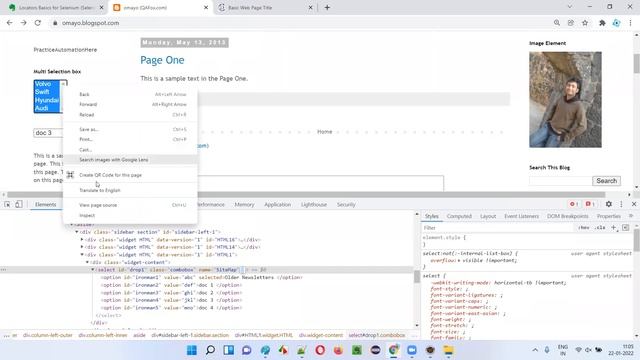Open Chrome three-dot menu
The image size is (640, 360).
click(x=630, y=23)
